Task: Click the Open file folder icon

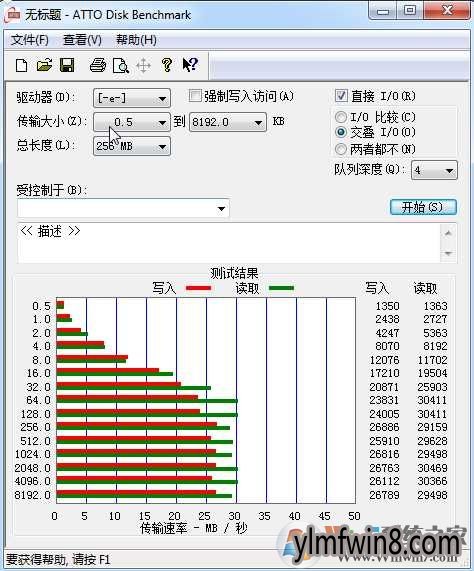Action: tap(44, 65)
